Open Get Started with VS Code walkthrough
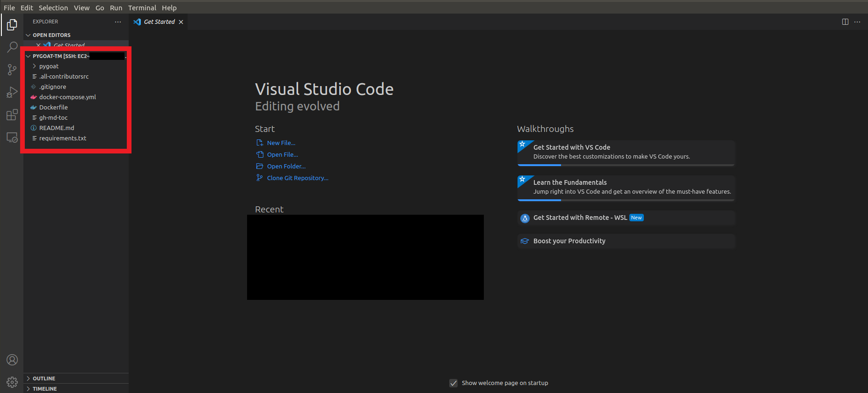The height and width of the screenshot is (393, 868). pyautogui.click(x=626, y=153)
